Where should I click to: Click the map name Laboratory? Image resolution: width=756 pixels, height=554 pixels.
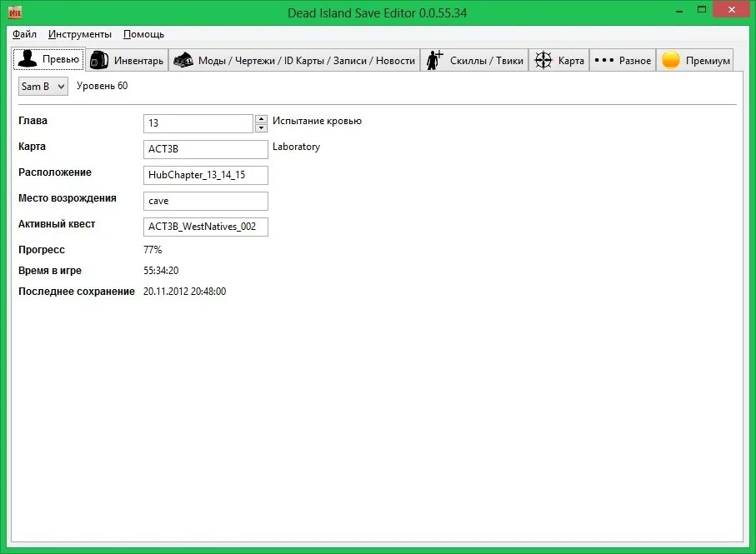(296, 147)
